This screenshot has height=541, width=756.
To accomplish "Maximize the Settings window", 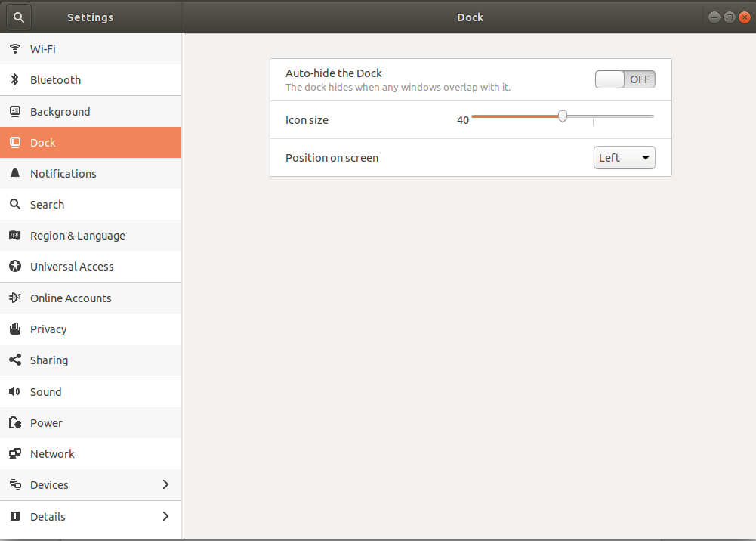I will (x=730, y=17).
